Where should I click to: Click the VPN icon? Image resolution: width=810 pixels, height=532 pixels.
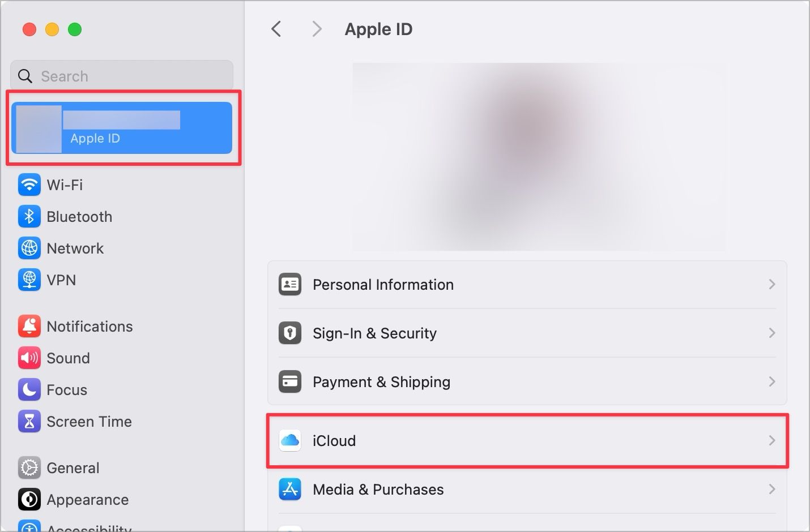29,280
